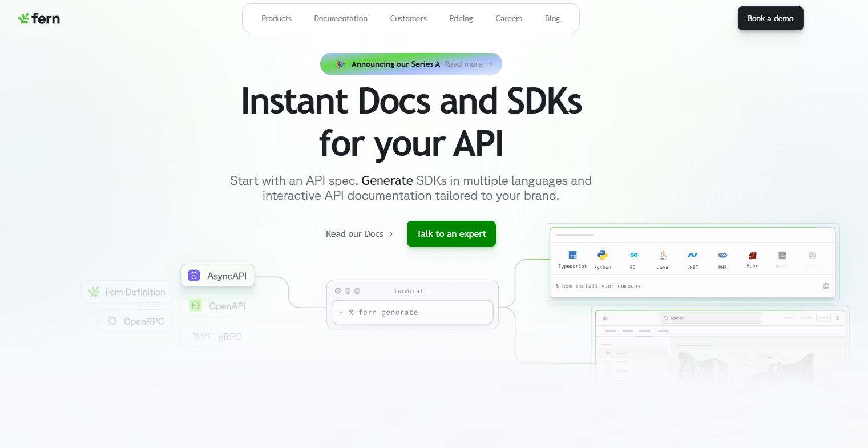Viewport: 868px width, 448px height.
Task: Click the AsyncAPI purple icon
Action: pos(194,276)
